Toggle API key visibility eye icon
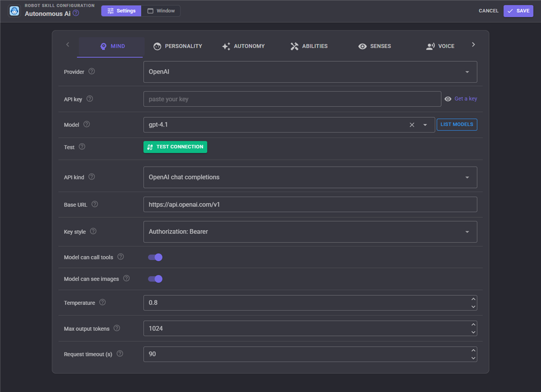This screenshot has width=541, height=392. click(448, 99)
